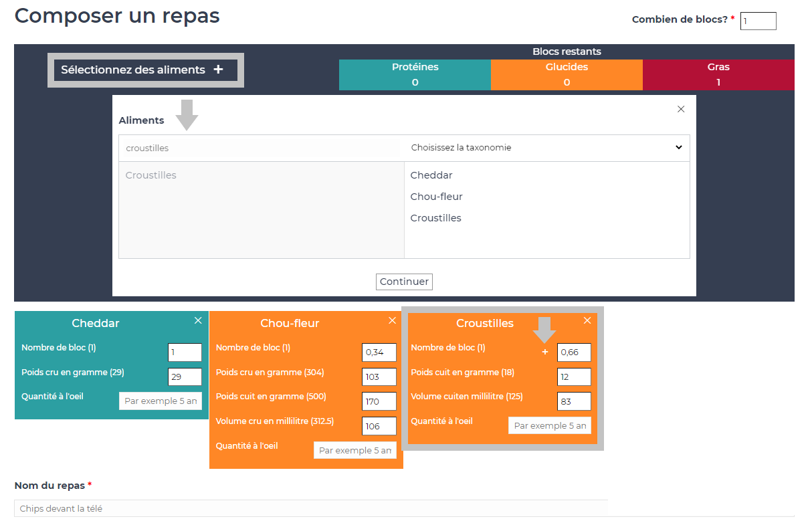Click the Nom du repas text field

(311, 509)
